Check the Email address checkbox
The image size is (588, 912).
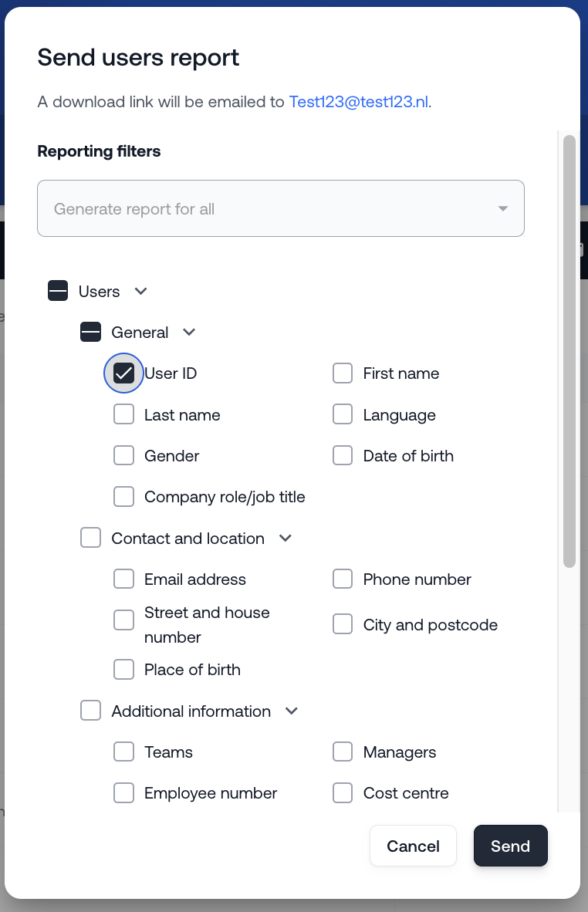pos(123,579)
